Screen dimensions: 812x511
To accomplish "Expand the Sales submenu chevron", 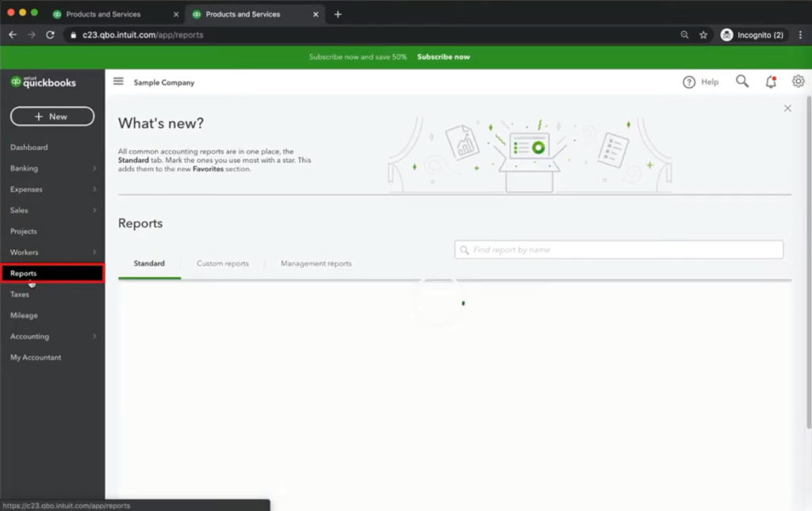I will (x=94, y=211).
